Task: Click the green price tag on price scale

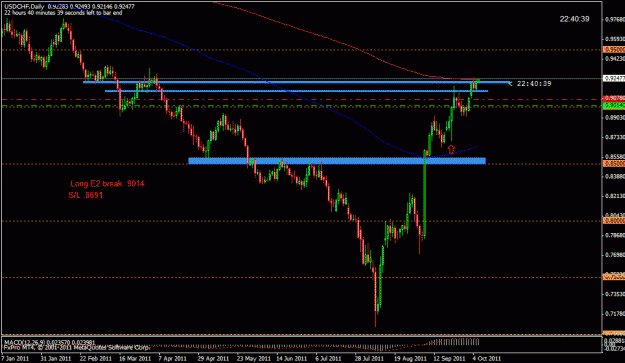Action: point(614,106)
